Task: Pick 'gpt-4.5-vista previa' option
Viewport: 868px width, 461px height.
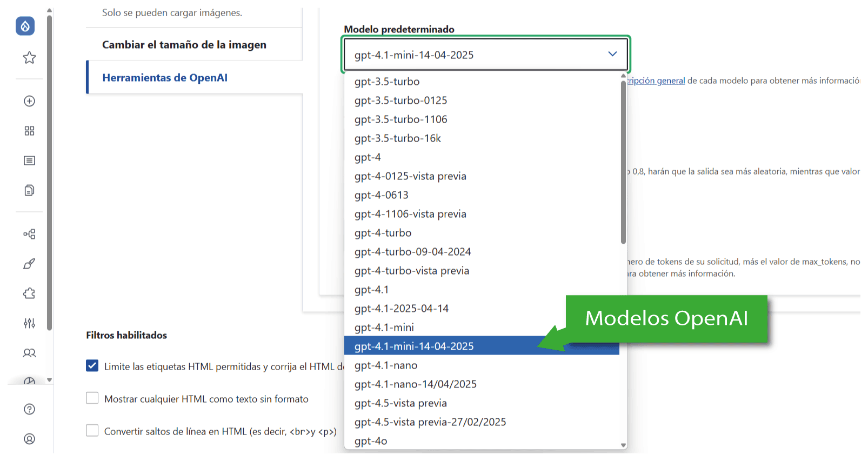Action: pos(482,403)
